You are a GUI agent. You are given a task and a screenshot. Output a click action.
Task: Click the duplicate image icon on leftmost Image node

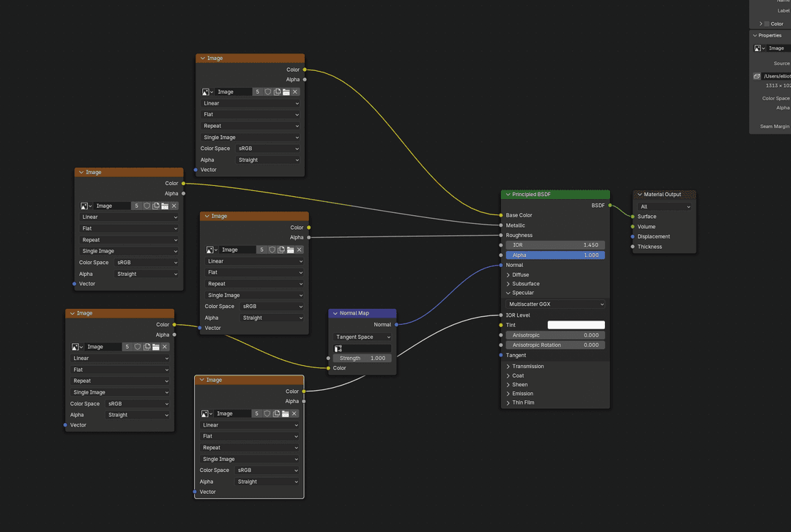click(x=156, y=206)
